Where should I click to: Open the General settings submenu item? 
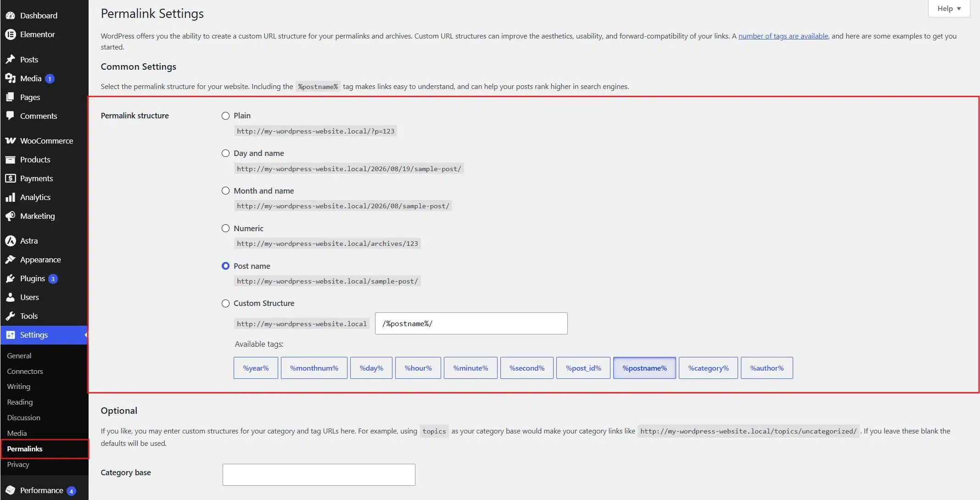tap(19, 356)
